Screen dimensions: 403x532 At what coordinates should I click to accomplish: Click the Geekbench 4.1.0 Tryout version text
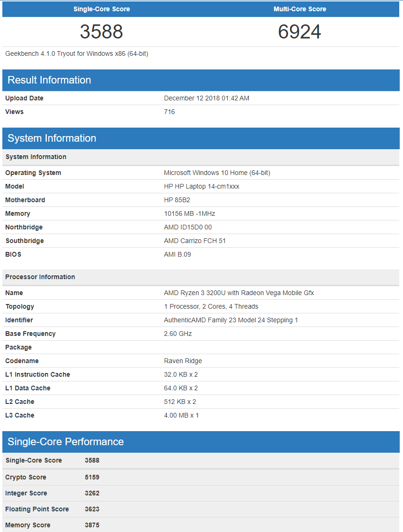(77, 53)
